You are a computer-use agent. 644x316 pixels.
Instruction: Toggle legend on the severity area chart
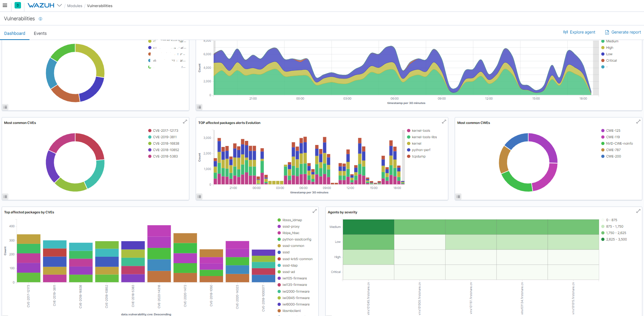(x=199, y=107)
